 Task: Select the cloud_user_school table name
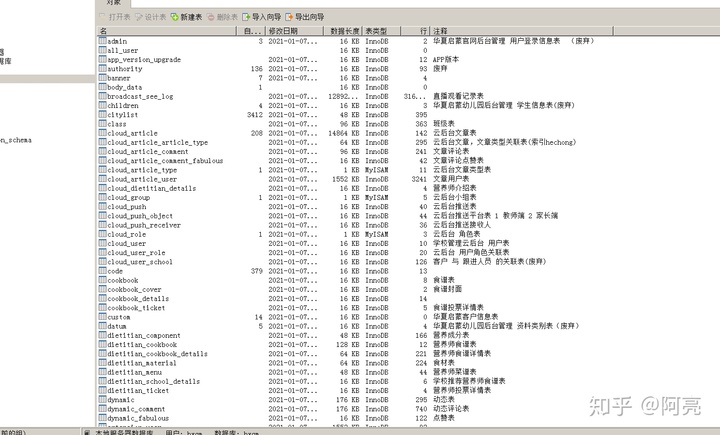[140, 262]
